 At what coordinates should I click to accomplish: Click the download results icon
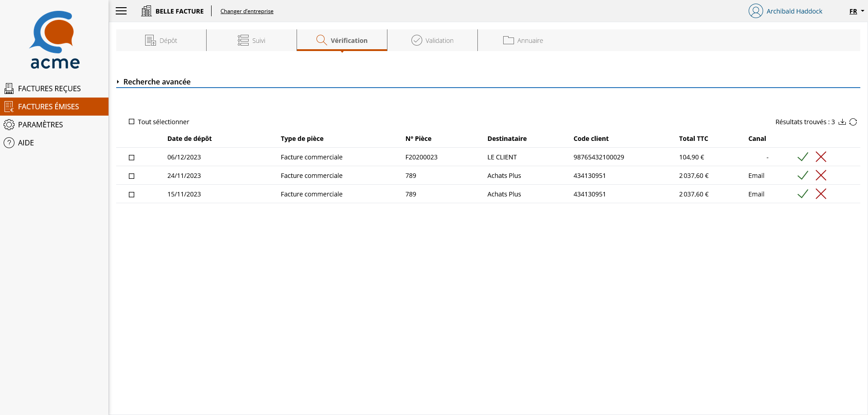pyautogui.click(x=842, y=122)
